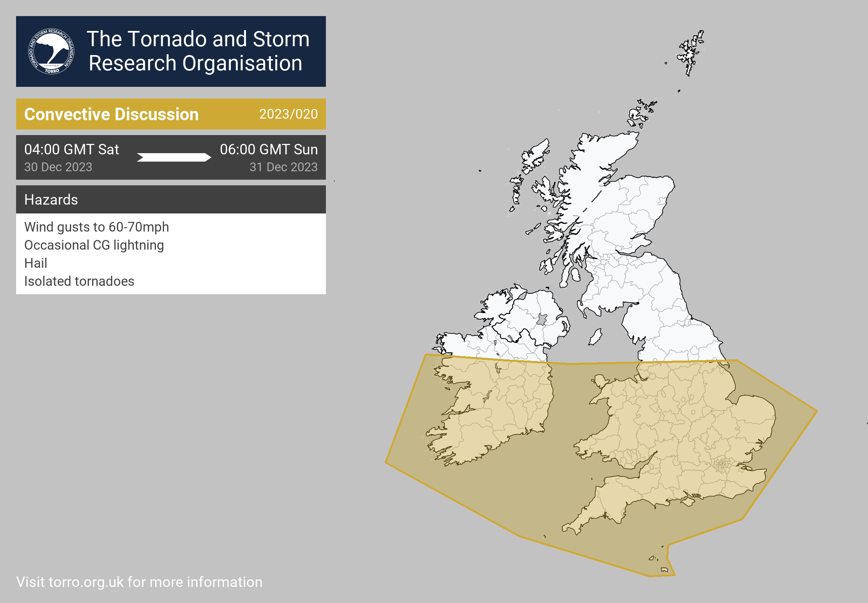Click the Channel Islands inside the shaded zone
Image resolution: width=868 pixels, height=603 pixels.
[x=653, y=558]
